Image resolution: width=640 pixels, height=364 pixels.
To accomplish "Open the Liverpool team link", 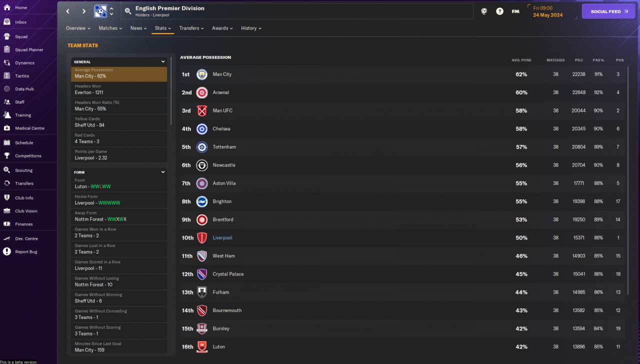I will [222, 238].
